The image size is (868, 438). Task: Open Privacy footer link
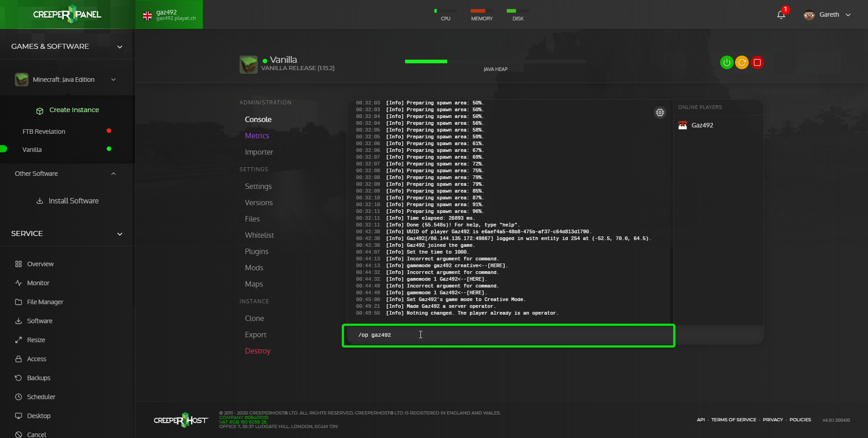click(x=773, y=420)
